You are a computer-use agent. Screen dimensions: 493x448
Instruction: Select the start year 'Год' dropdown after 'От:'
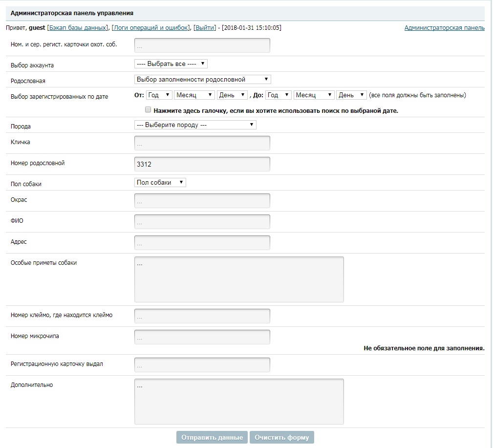click(159, 95)
